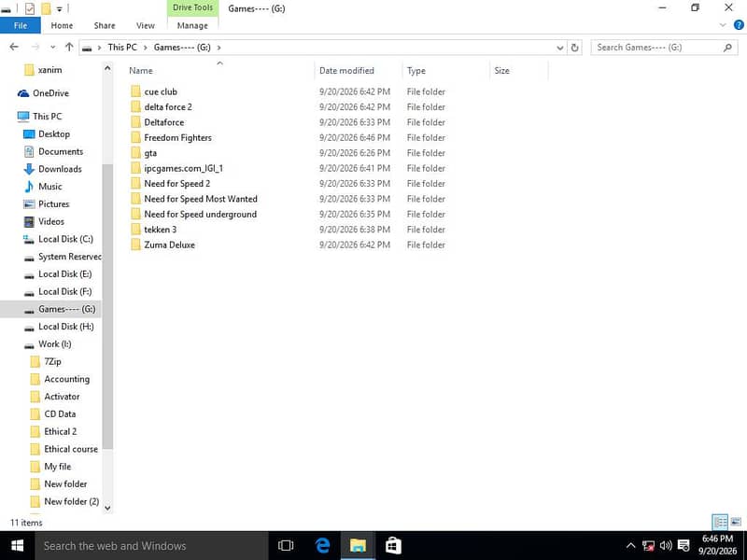
Task: Click This PC in the address bar
Action: [x=122, y=48]
